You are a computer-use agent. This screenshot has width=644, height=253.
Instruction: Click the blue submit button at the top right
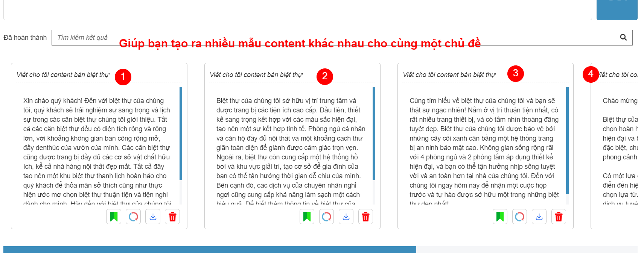click(x=617, y=10)
